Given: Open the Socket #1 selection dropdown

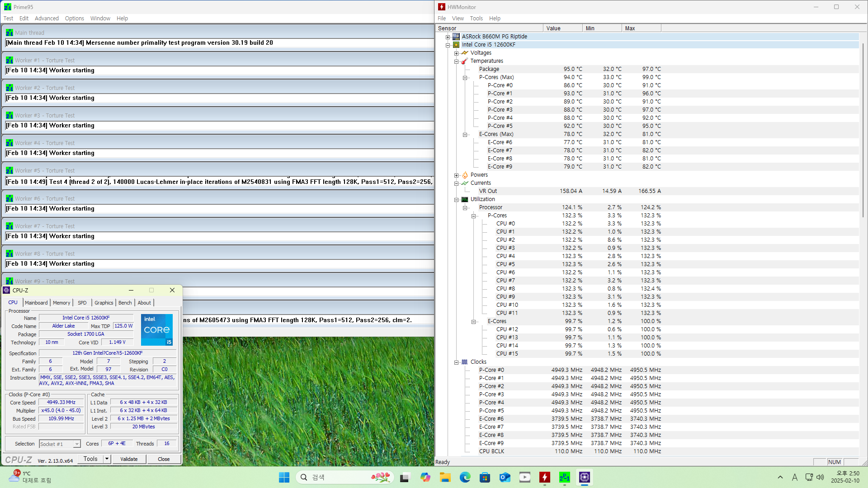Looking at the screenshot, I should click(77, 444).
